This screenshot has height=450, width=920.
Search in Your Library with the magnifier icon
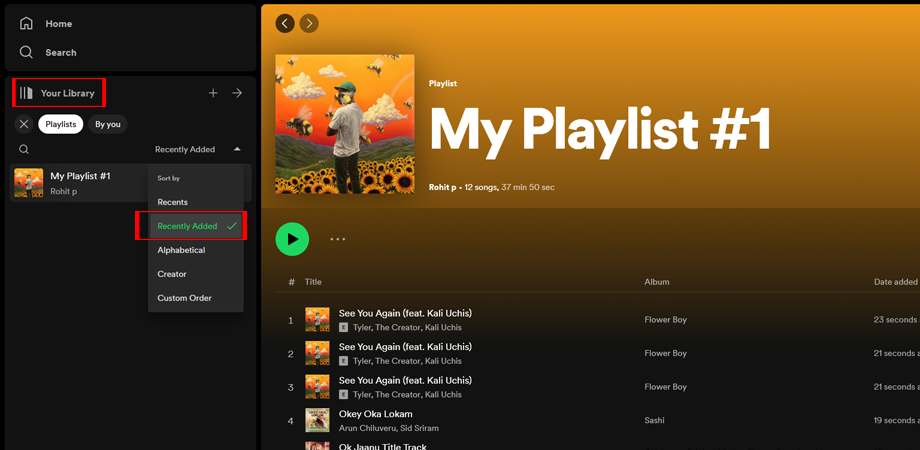click(24, 149)
